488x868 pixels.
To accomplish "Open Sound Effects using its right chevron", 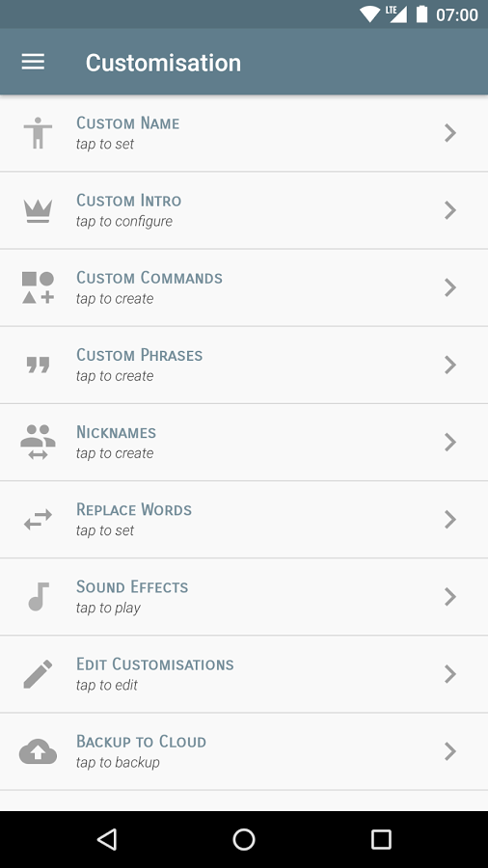I will pyautogui.click(x=450, y=597).
